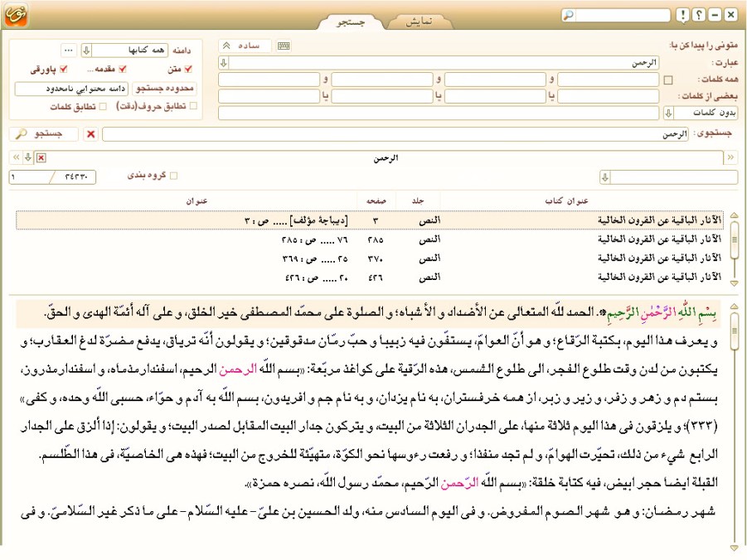Select result row with page ۴۲۶

[x=370, y=278]
